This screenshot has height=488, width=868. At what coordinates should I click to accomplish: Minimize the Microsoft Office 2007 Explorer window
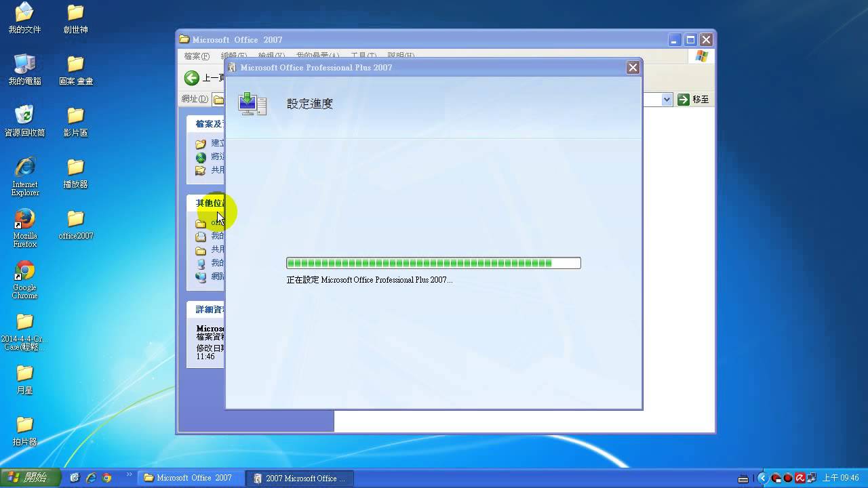675,39
